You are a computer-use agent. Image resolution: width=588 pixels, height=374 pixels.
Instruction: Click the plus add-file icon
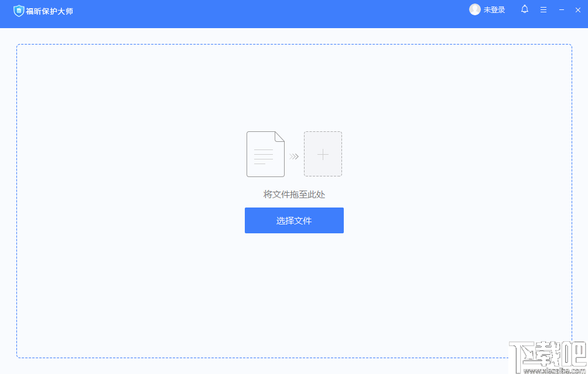323,154
